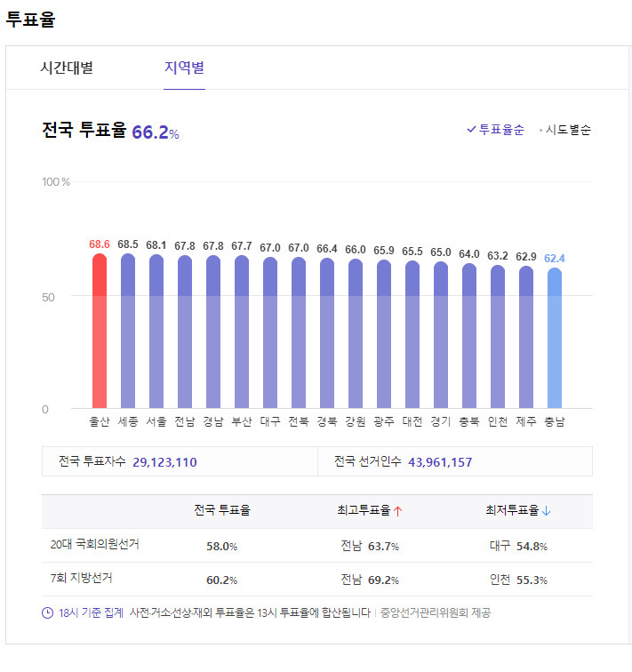
Task: Click the red up arrow beside 최고투표율
Action: point(398,511)
